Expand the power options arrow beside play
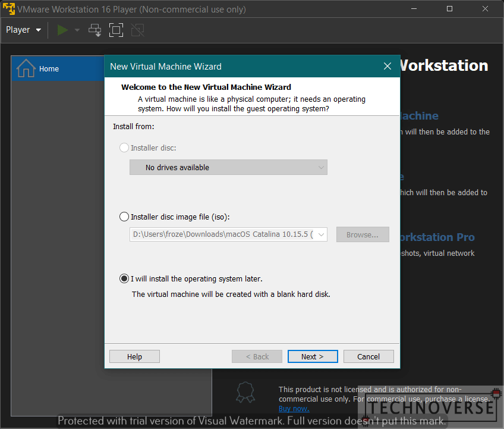 [x=77, y=30]
